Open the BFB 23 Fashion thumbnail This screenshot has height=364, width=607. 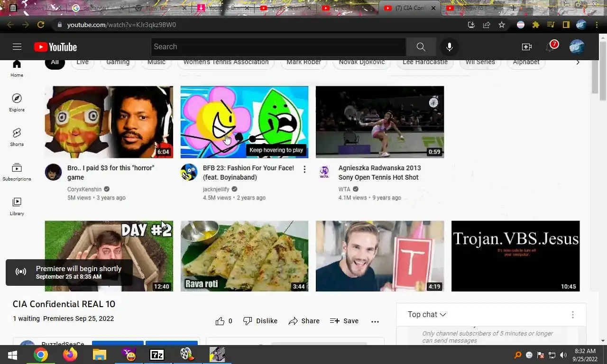pyautogui.click(x=244, y=122)
